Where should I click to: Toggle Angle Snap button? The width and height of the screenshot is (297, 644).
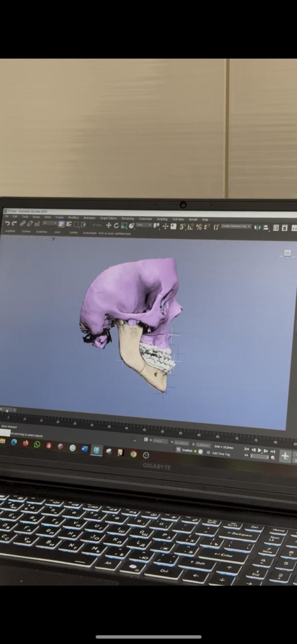coord(191,227)
